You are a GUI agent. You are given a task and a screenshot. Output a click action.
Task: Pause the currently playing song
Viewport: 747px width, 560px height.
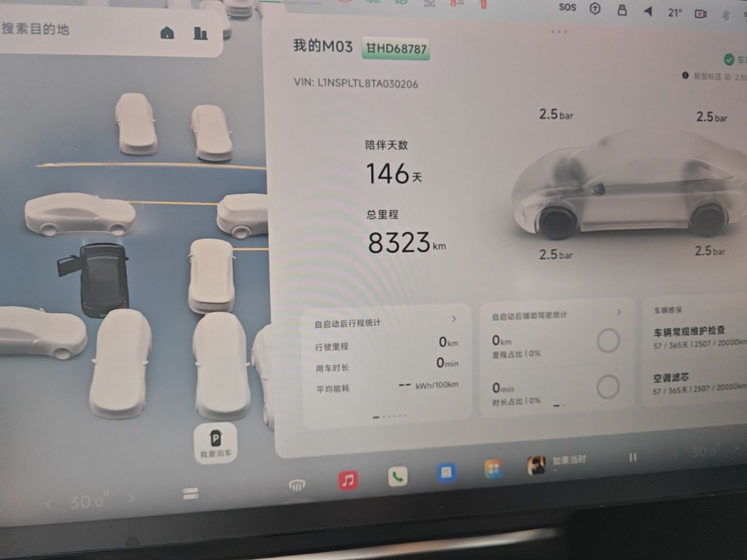[633, 457]
